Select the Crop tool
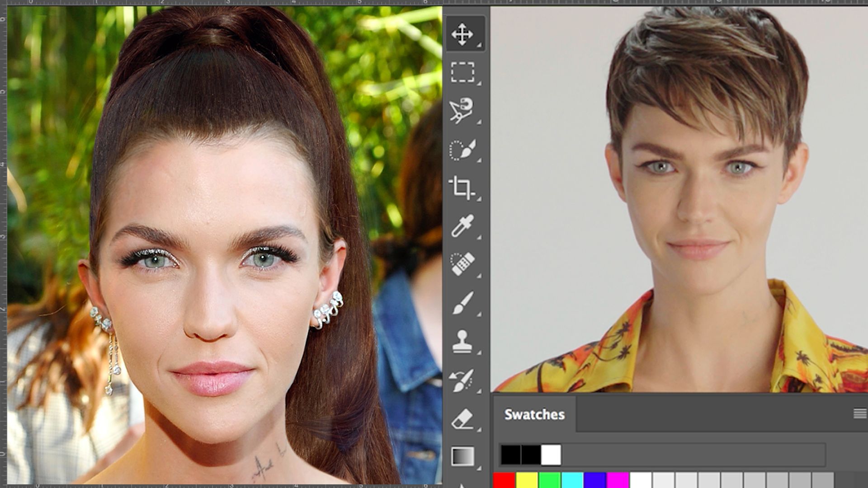 tap(462, 190)
